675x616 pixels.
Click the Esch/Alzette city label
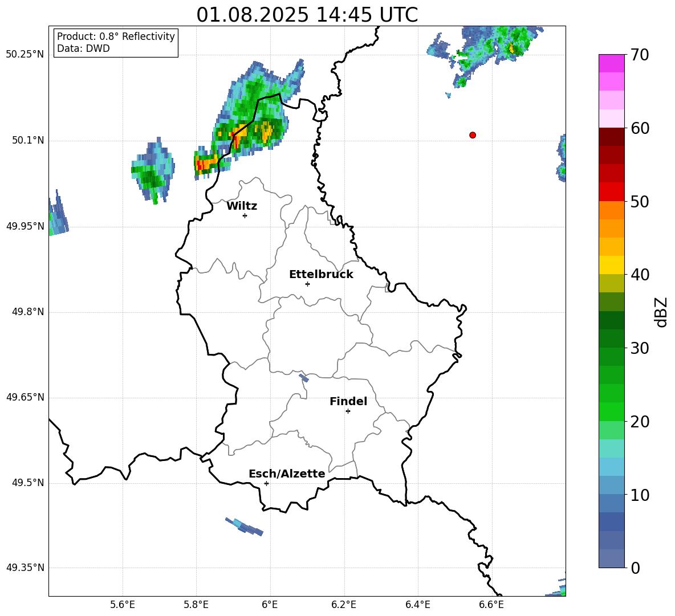pyautogui.click(x=287, y=474)
